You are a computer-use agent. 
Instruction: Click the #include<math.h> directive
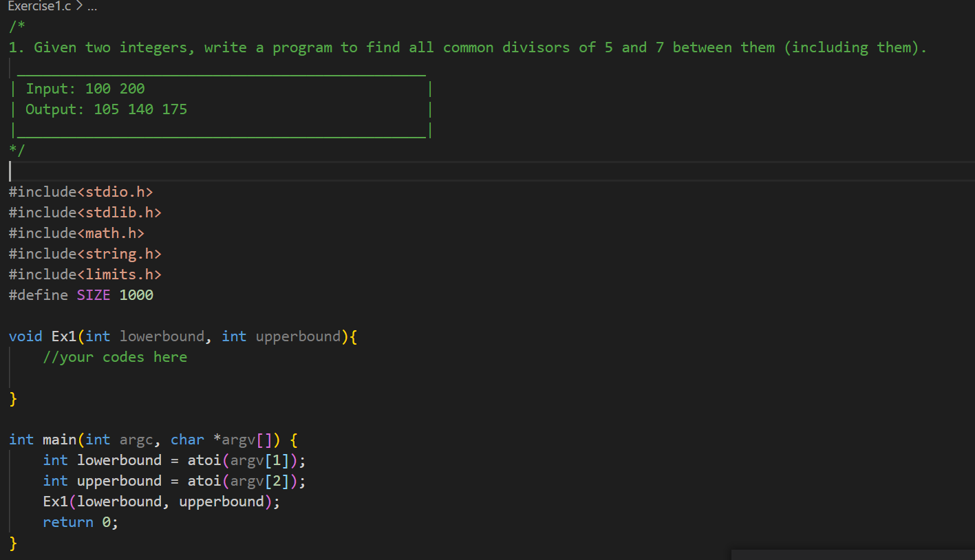(76, 233)
